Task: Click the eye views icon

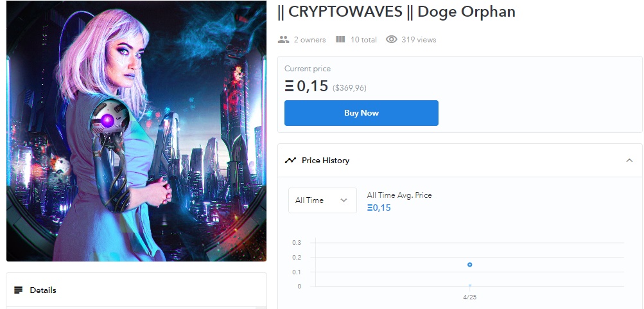Action: coord(392,39)
